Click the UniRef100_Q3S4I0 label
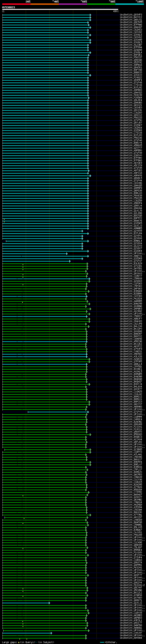The width and height of the screenshot is (146, 644). [x=131, y=75]
